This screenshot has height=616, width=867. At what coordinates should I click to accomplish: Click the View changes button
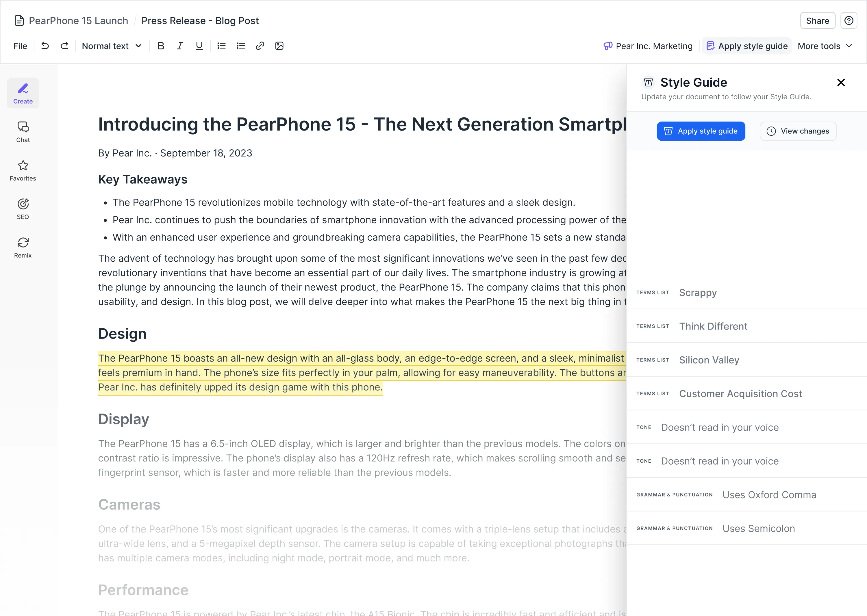pyautogui.click(x=798, y=131)
